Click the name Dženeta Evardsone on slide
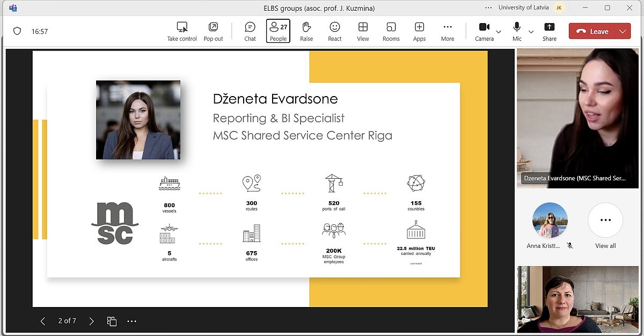644x336 pixels. click(x=275, y=99)
